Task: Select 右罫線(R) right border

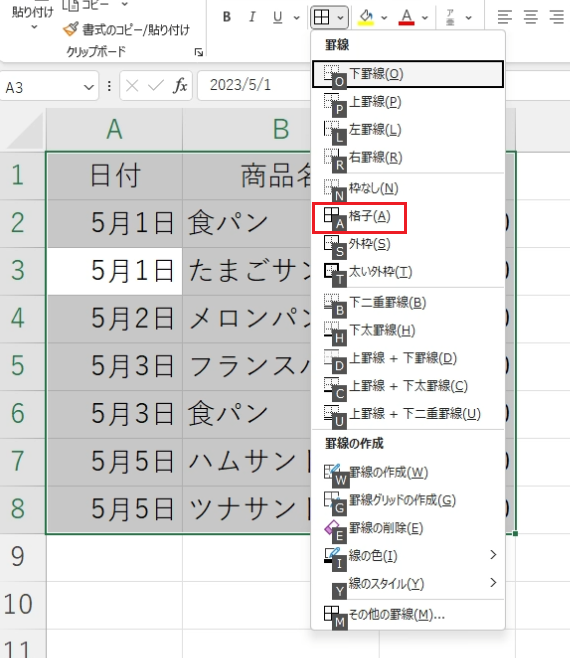Action: pyautogui.click(x=408, y=157)
